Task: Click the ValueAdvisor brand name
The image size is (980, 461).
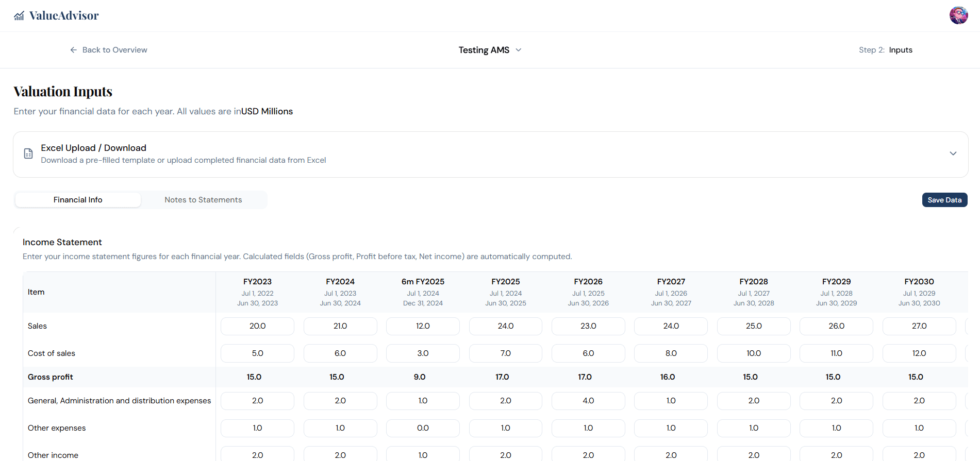Action: [x=64, y=16]
